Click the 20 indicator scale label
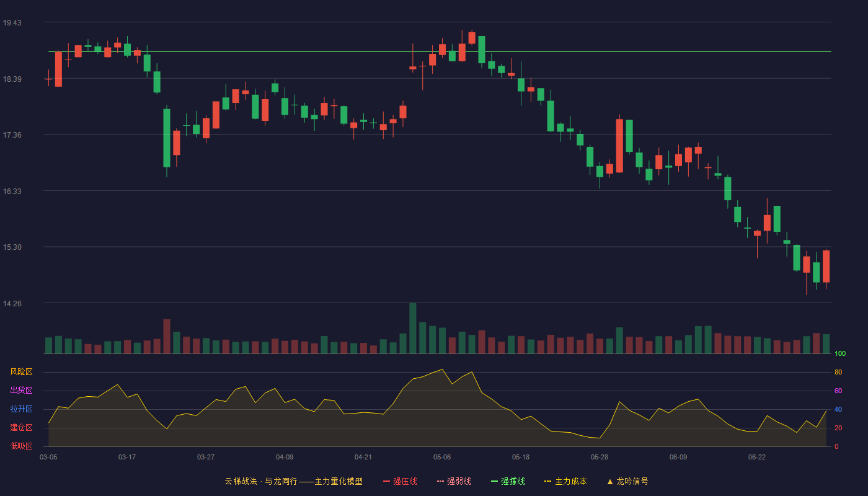This screenshot has width=868, height=496. [x=838, y=428]
